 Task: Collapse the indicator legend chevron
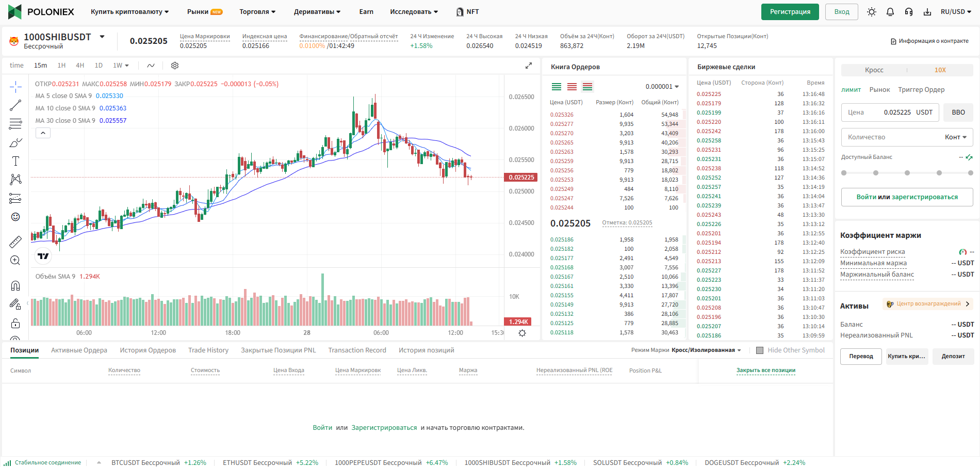click(43, 133)
